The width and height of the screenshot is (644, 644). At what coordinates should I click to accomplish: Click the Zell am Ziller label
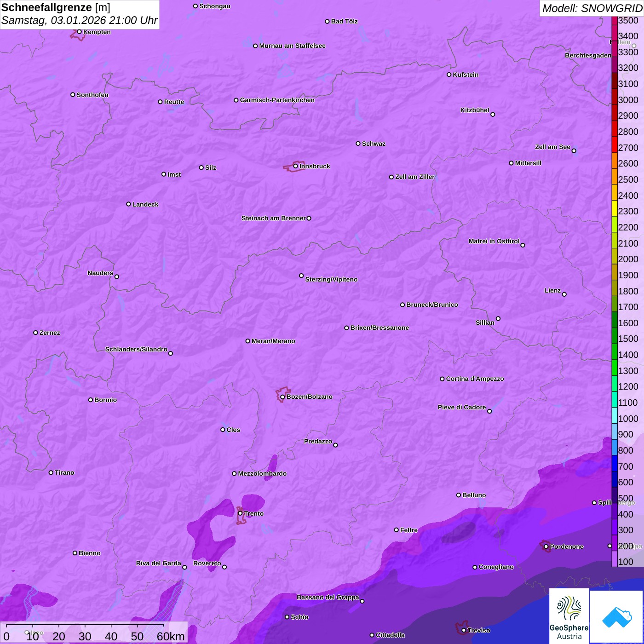[415, 177]
